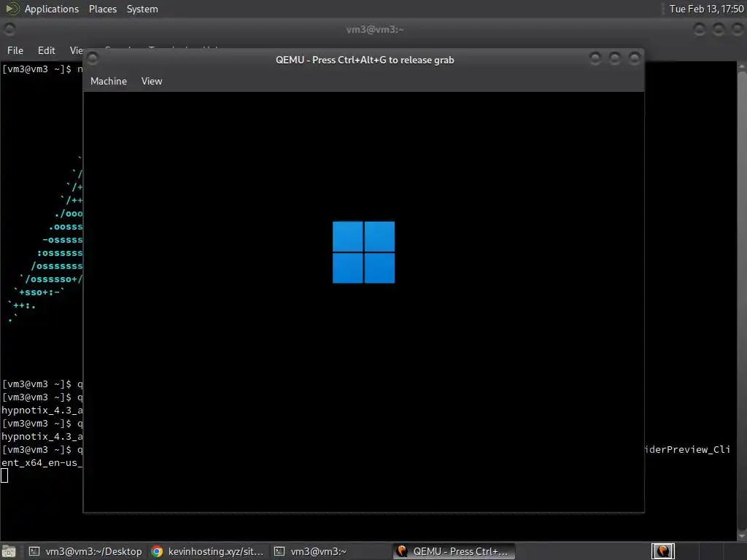The image size is (747, 560).
Task: Click the workspace switcher QEMU thumbnail
Action: tap(662, 551)
